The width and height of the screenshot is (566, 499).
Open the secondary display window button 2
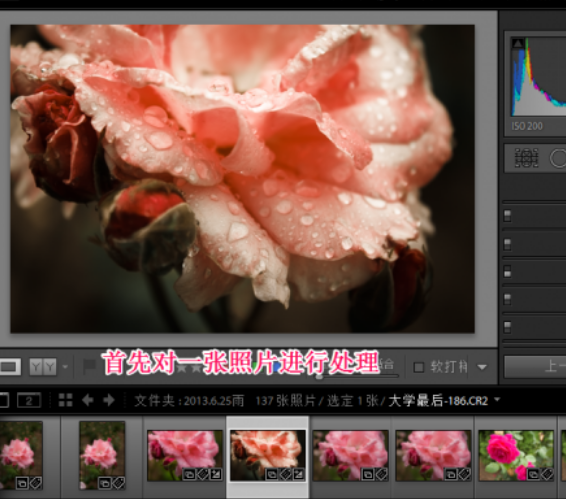[x=29, y=400]
